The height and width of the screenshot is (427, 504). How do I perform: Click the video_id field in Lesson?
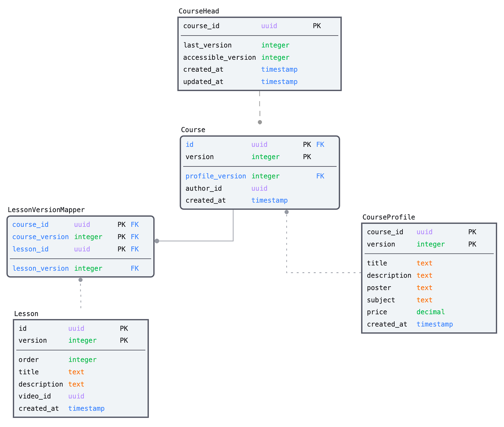(35, 396)
